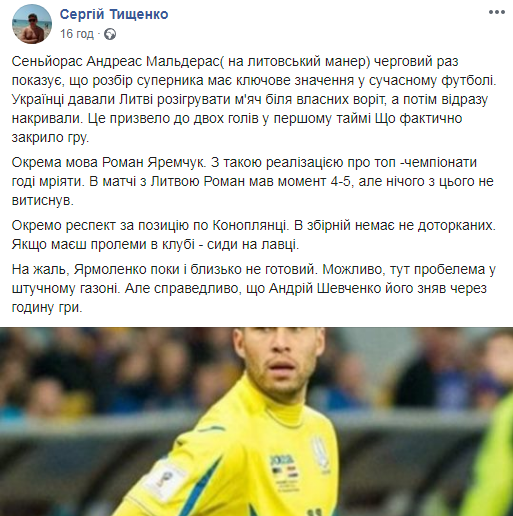The height and width of the screenshot is (516, 513).
Task: Click the word 'Коноплянці' in third paragraph
Action: (x=249, y=226)
